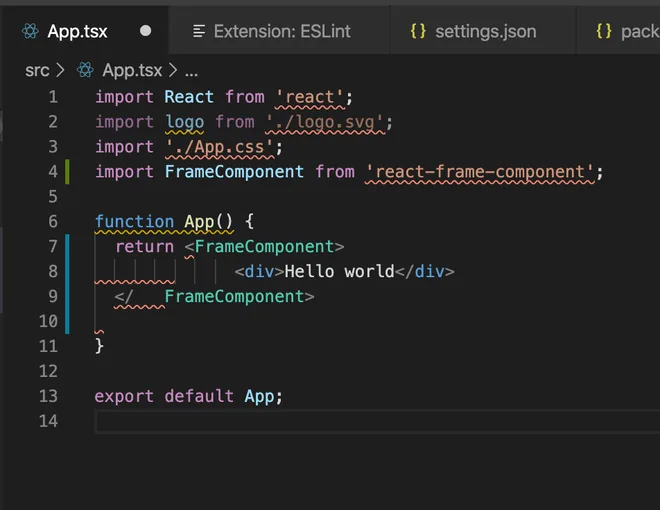The height and width of the screenshot is (510, 660).
Task: Click the return keyword on line 7
Action: coord(144,247)
